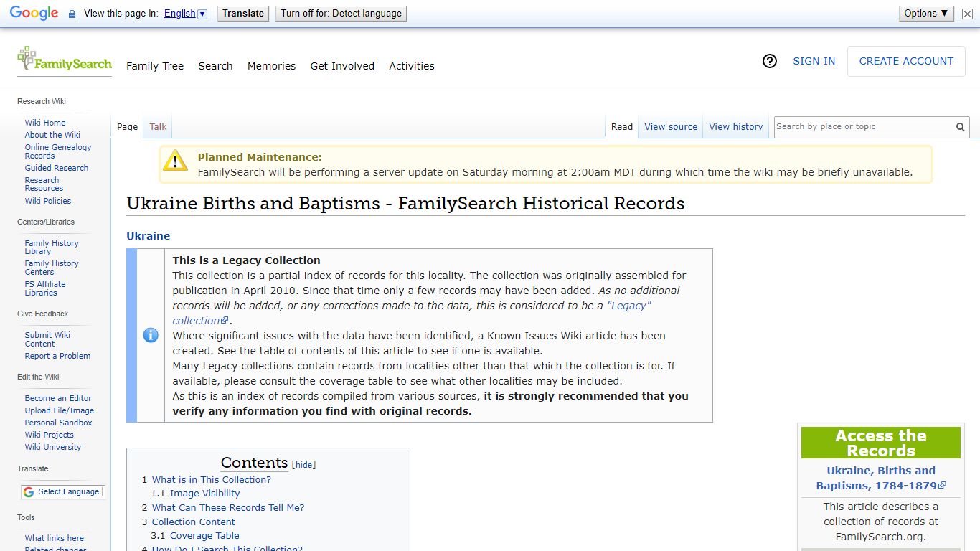The image size is (980, 551).
Task: Switch to the Talk tab
Action: coord(158,127)
